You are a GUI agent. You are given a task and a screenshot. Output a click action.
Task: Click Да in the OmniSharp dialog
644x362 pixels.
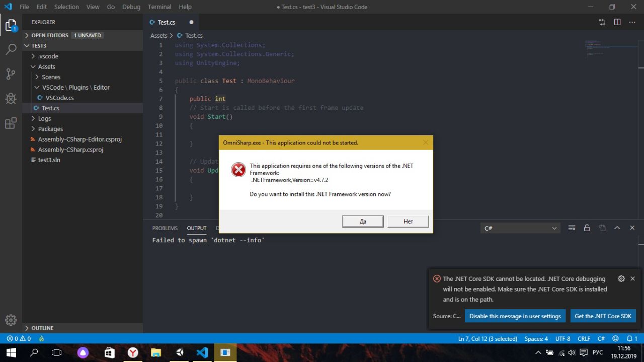pyautogui.click(x=363, y=222)
